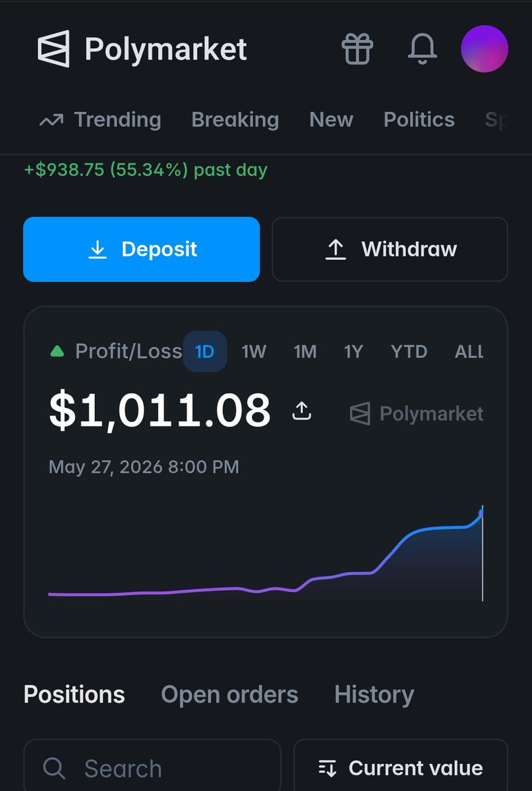Viewport: 532px width, 791px height.
Task: Go to the Breaking category
Action: pos(235,120)
